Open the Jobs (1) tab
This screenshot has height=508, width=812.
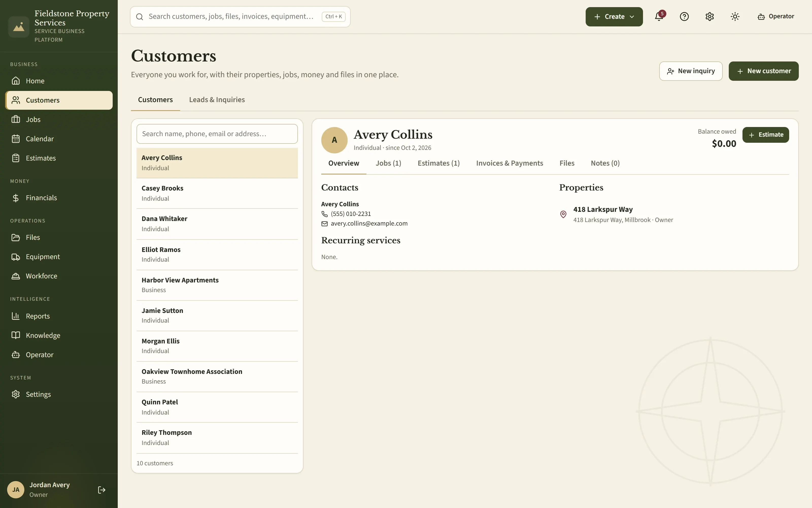pyautogui.click(x=388, y=163)
